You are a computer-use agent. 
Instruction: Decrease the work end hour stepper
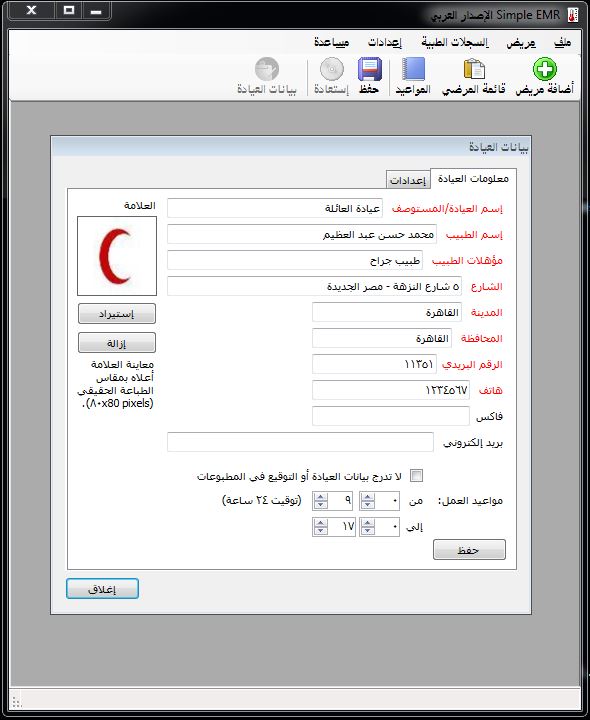tap(320, 531)
